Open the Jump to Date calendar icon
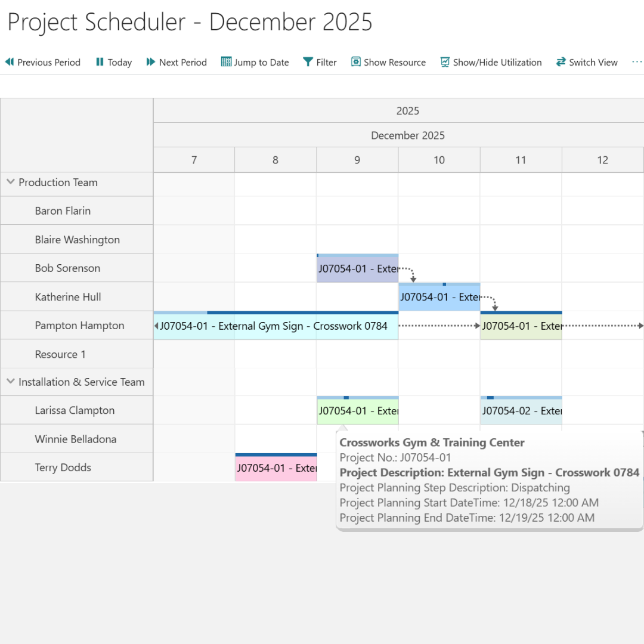Image resolution: width=644 pixels, height=644 pixels. [x=226, y=62]
